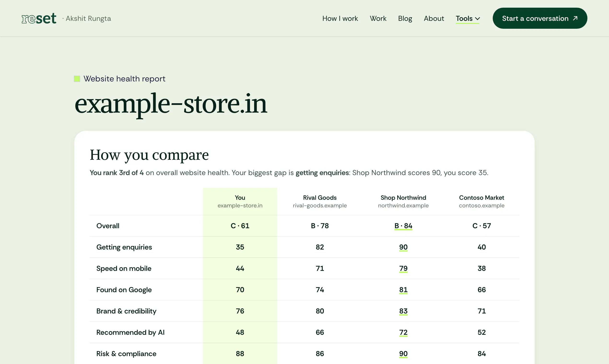The image size is (609, 364).
Task: Click Rival Goods overall score B · 78
Action: [x=320, y=226]
